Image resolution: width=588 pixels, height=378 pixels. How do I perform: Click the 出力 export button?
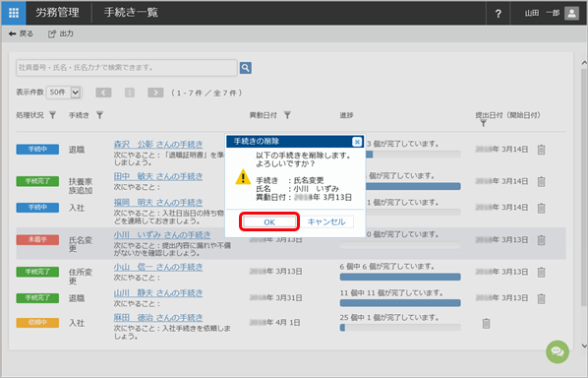point(61,33)
